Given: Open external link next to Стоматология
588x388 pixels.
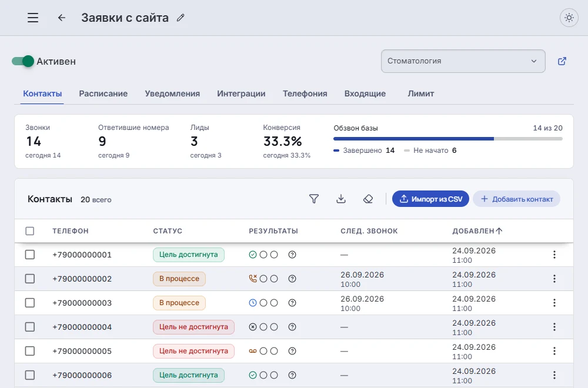Looking at the screenshot, I should click(x=562, y=61).
